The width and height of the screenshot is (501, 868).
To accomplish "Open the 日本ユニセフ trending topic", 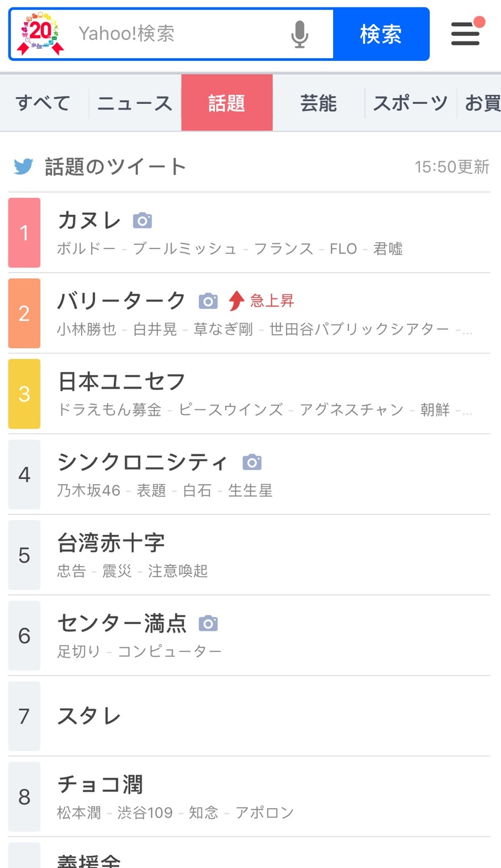I will 249,394.
